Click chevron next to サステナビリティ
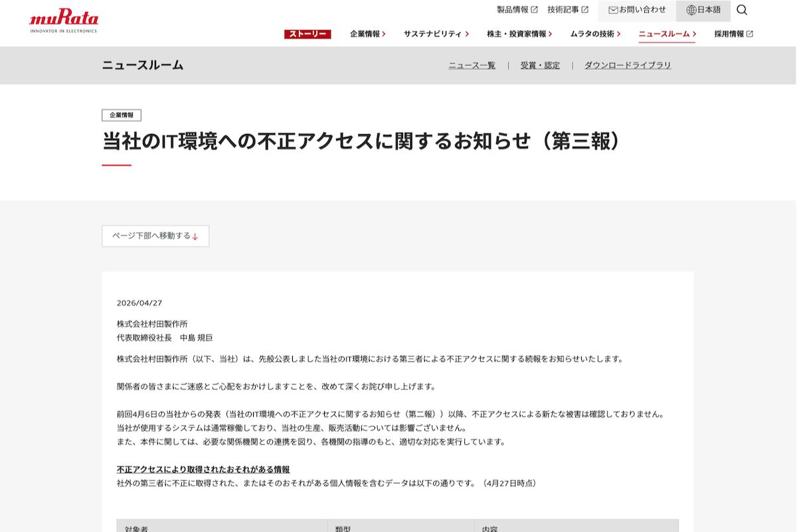The image size is (797, 532). tap(467, 34)
